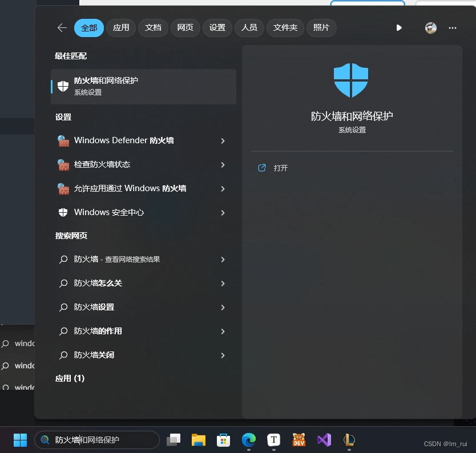Expand the 防火墙关闭 chevron

223,355
